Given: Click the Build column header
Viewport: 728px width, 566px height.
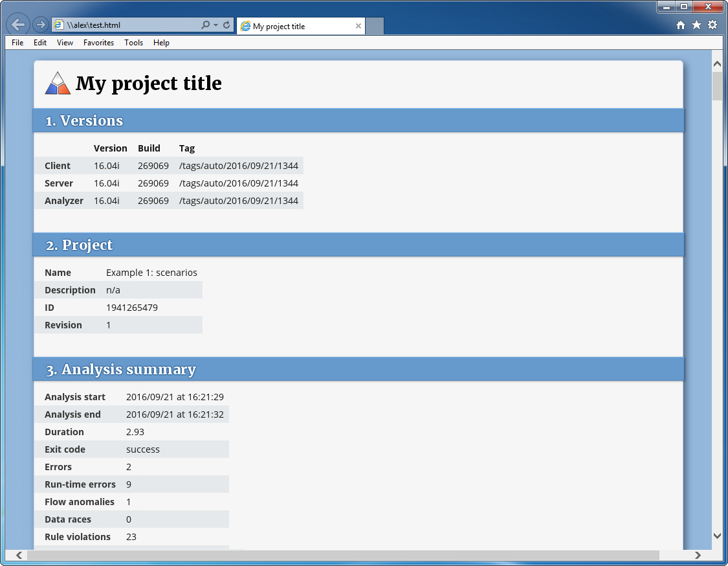Looking at the screenshot, I should (x=149, y=148).
